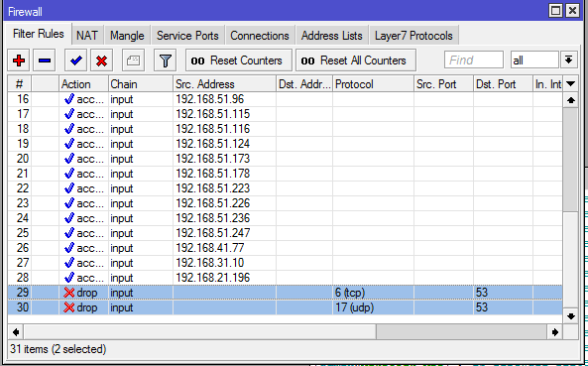The width and height of the screenshot is (588, 366).
Task: Maximize the Firewall window
Action: (x=555, y=11)
